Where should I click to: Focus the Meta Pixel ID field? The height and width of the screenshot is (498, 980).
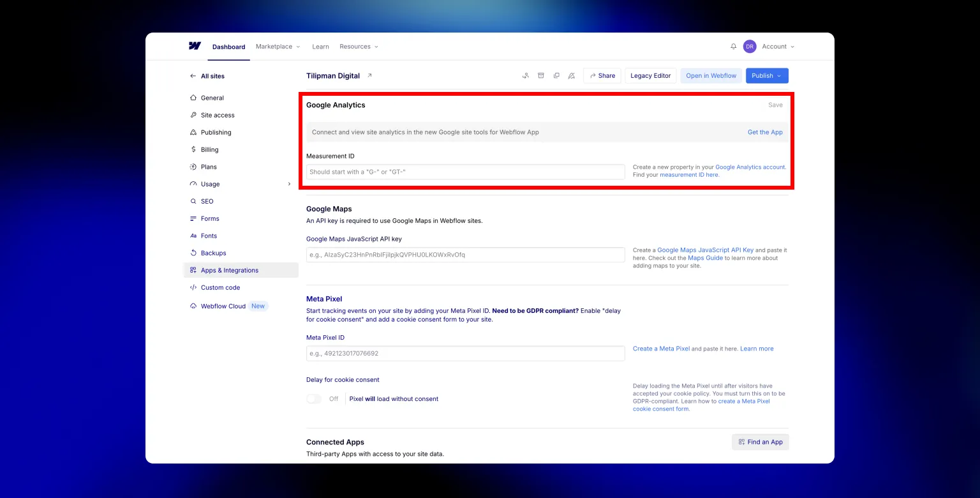click(466, 353)
